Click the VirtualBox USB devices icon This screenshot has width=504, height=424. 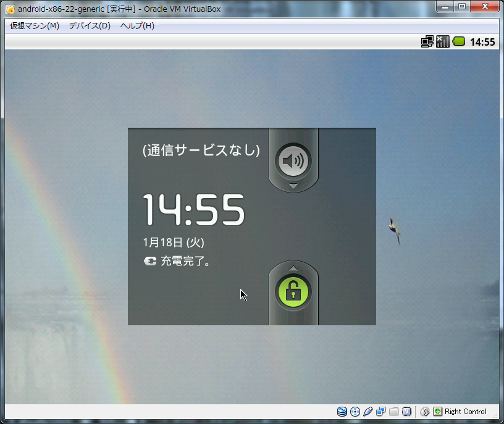368,412
